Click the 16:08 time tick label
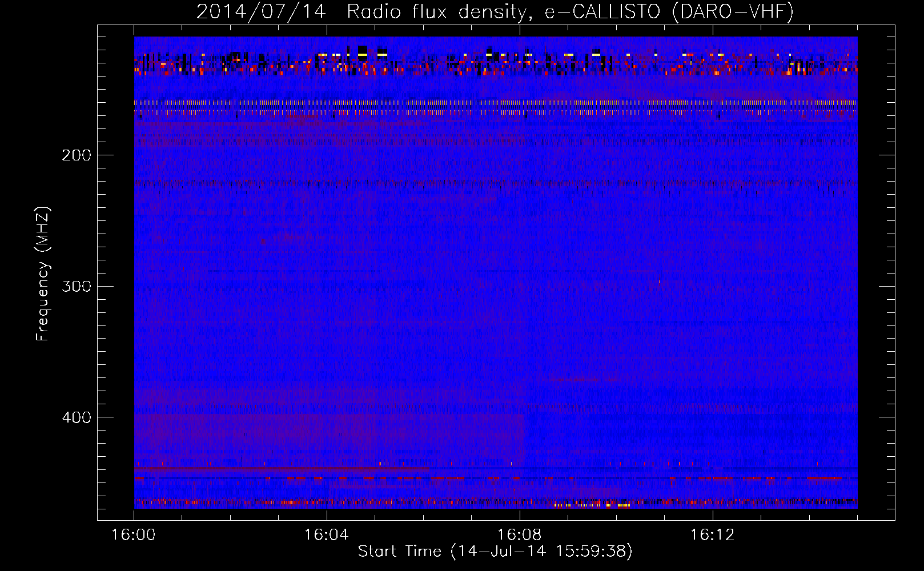The image size is (924, 571). [520, 535]
